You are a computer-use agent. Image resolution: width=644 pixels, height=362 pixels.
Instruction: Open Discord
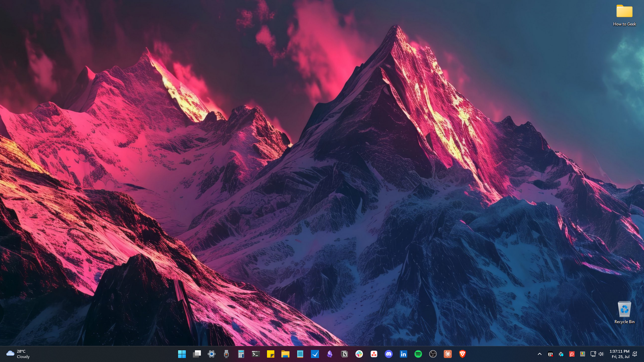point(389,354)
